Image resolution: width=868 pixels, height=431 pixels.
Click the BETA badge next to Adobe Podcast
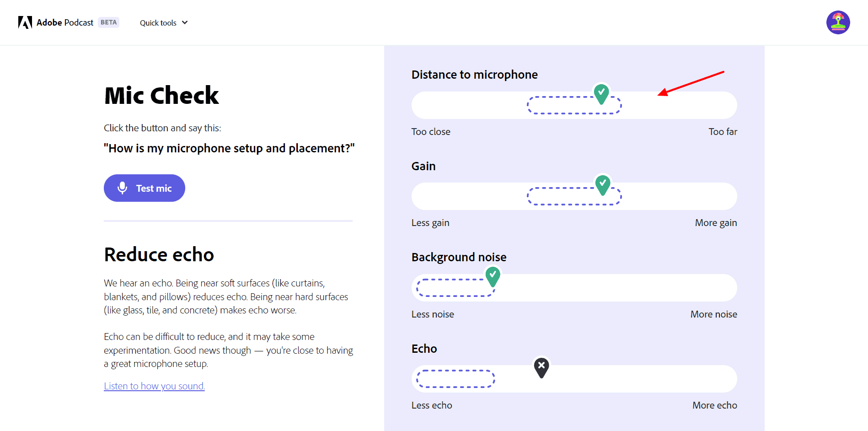(x=108, y=22)
